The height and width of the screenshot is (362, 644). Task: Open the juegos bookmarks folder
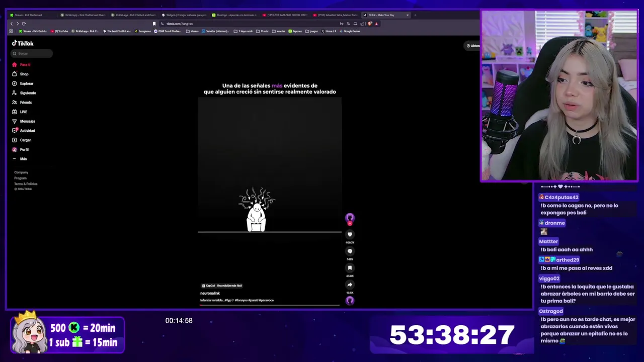[x=311, y=31]
